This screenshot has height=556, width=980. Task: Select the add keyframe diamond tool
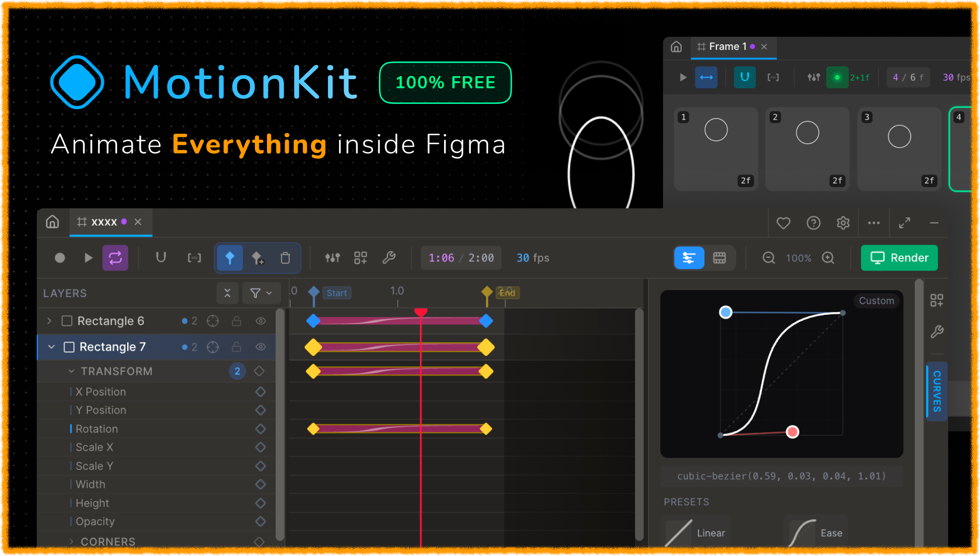pyautogui.click(x=230, y=258)
